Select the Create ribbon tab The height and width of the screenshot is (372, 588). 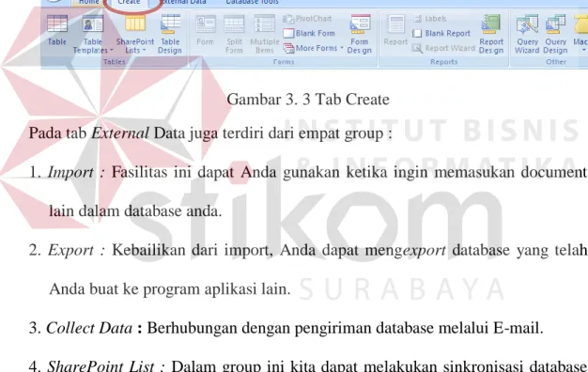tap(129, 2)
